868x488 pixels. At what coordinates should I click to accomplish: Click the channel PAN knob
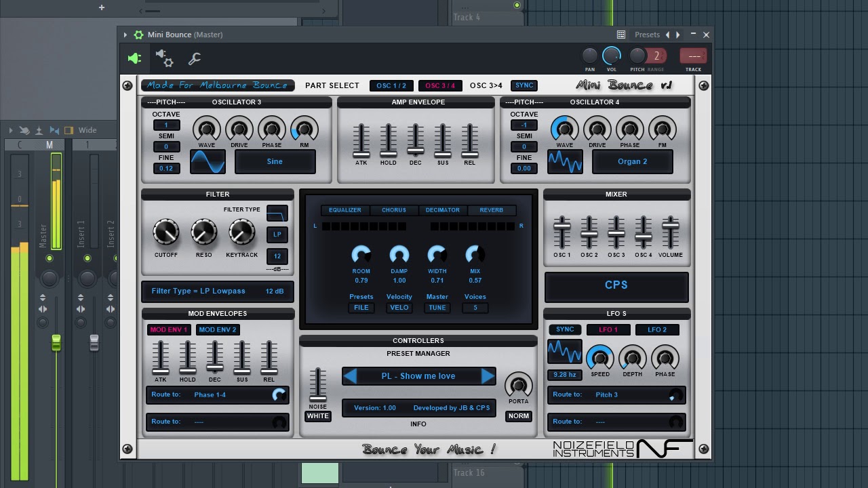click(590, 56)
